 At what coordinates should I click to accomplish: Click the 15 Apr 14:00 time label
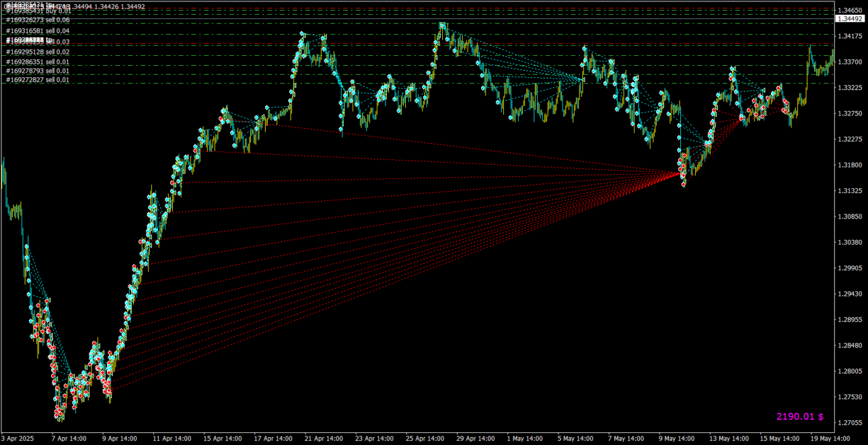point(223,439)
